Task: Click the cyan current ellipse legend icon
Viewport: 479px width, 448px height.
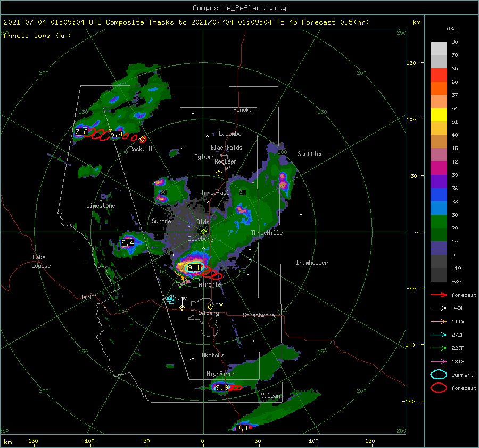Action: pos(439,374)
